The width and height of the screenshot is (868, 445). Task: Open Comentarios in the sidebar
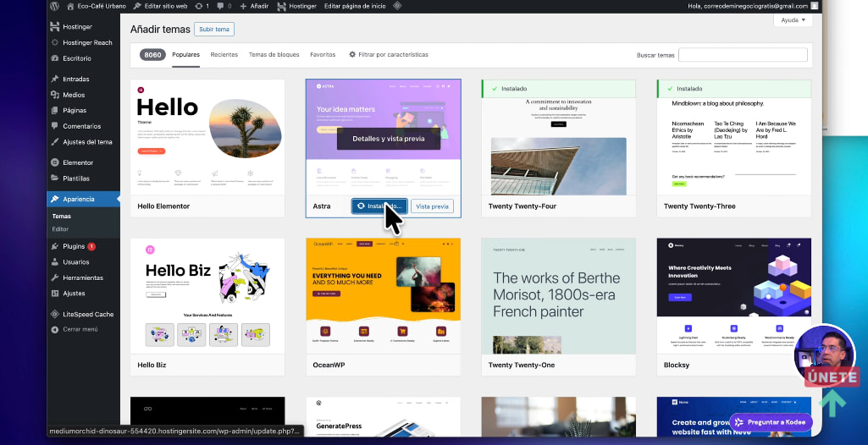pyautogui.click(x=83, y=126)
